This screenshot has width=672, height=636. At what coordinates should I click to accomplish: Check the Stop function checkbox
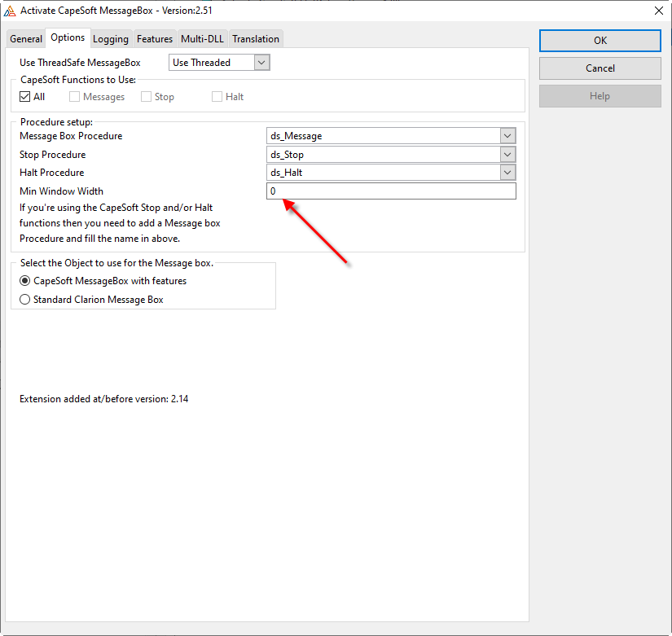(147, 97)
